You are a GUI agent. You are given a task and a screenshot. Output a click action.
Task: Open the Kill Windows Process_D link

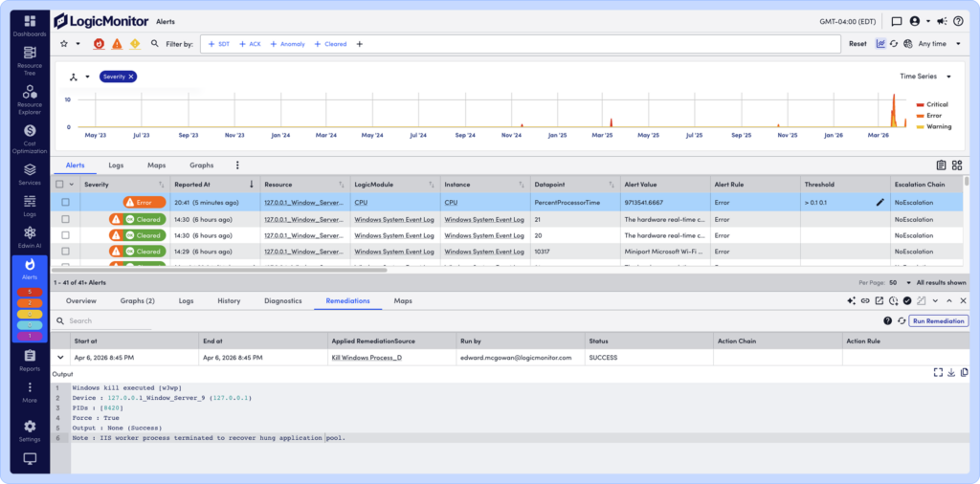click(x=366, y=357)
